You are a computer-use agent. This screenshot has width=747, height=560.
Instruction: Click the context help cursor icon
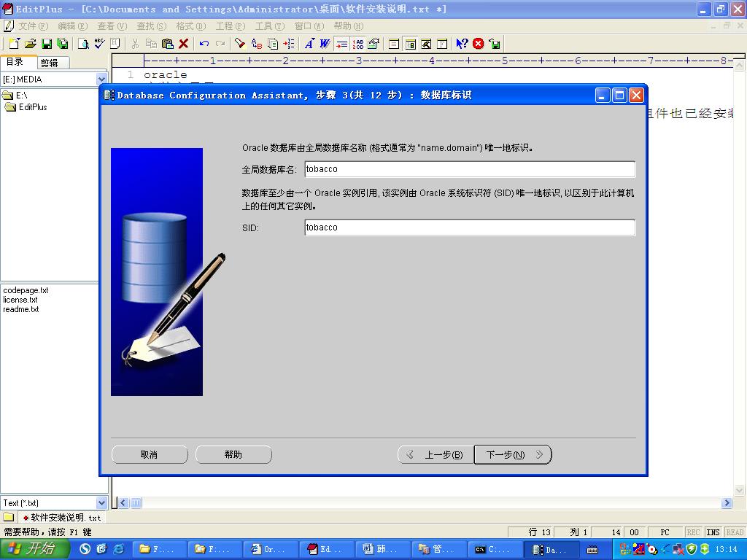462,44
